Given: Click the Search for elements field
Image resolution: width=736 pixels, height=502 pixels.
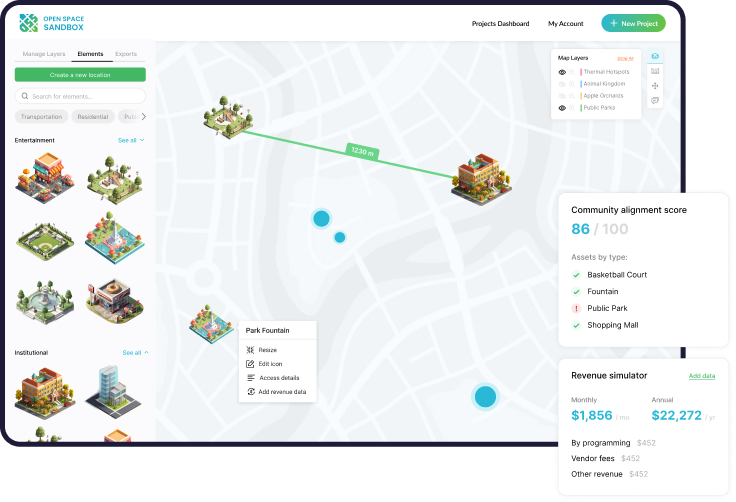Looking at the screenshot, I should (x=85, y=96).
